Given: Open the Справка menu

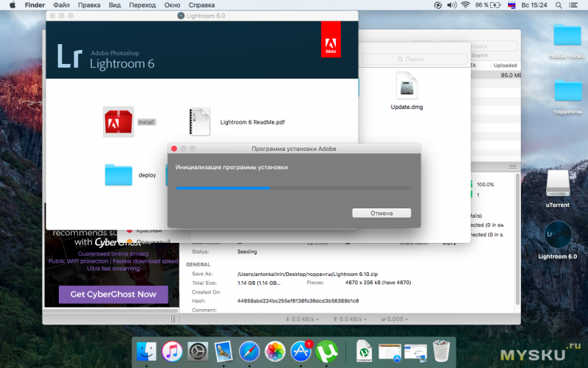Looking at the screenshot, I should (x=201, y=5).
